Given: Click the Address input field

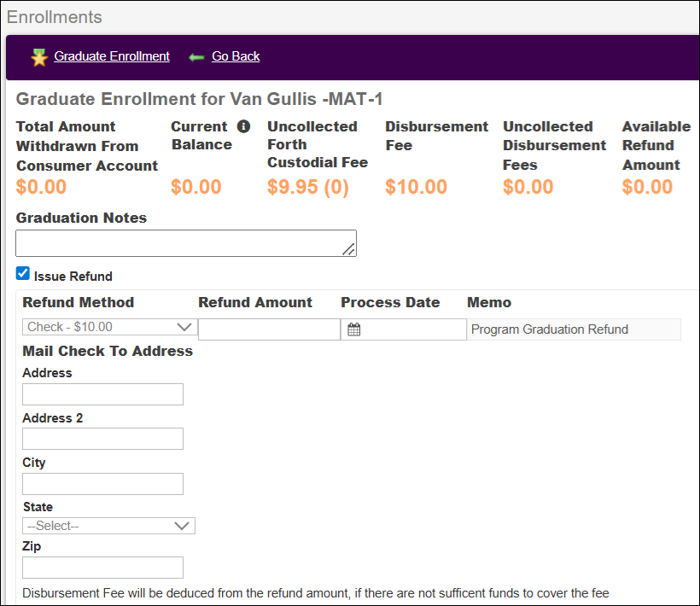Looking at the screenshot, I should pos(102,394).
